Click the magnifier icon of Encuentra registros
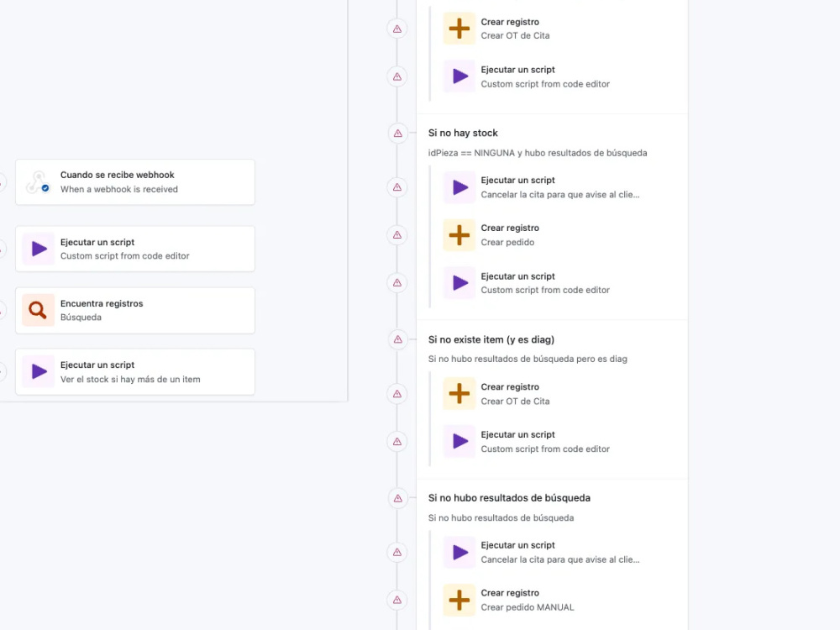The width and height of the screenshot is (840, 630). tap(38, 310)
